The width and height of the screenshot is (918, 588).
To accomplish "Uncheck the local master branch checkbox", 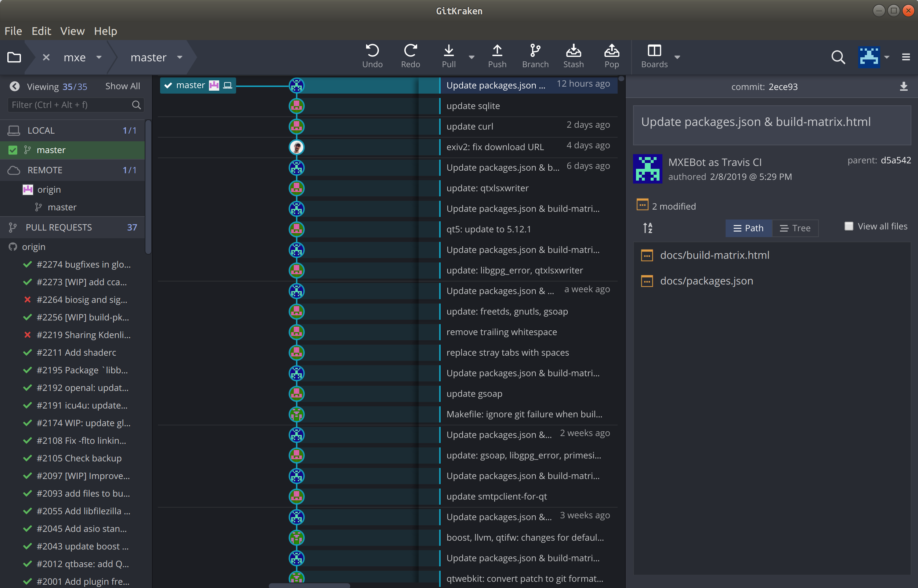I will pyautogui.click(x=13, y=150).
